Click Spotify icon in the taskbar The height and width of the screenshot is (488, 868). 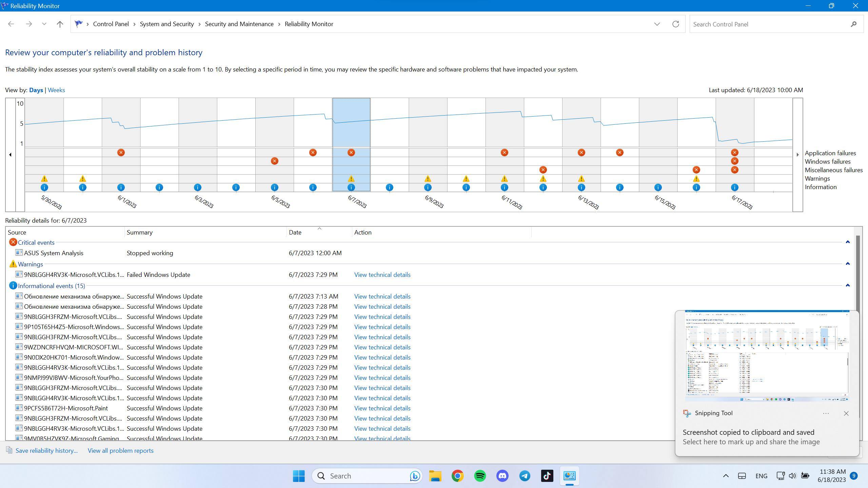click(480, 476)
